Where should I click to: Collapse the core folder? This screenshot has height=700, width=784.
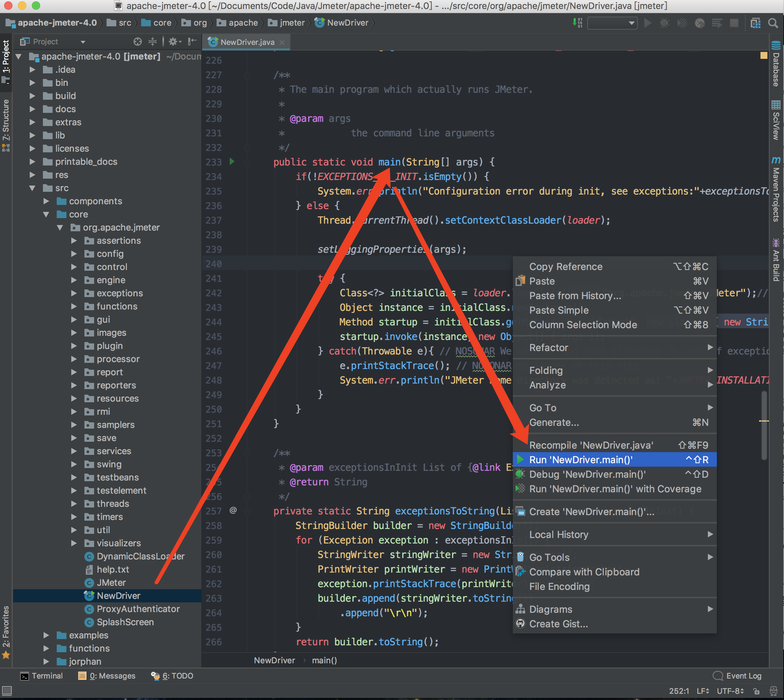pyautogui.click(x=46, y=214)
